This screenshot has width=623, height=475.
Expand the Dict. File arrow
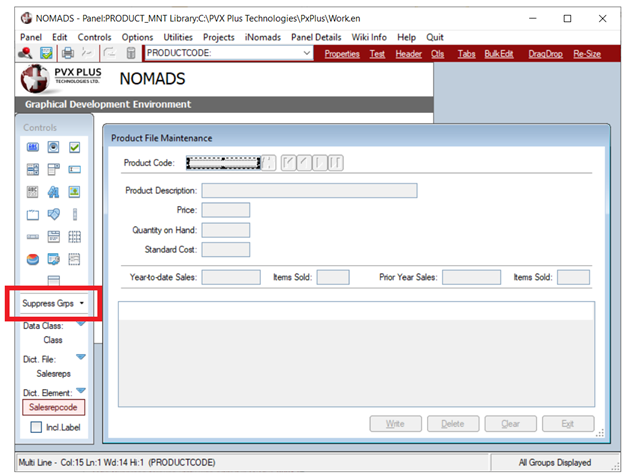(x=81, y=357)
